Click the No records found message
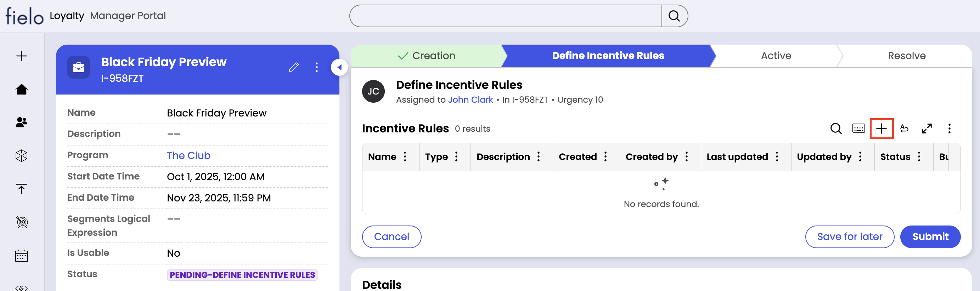Viewport: 980px width, 291px height. pos(661,204)
